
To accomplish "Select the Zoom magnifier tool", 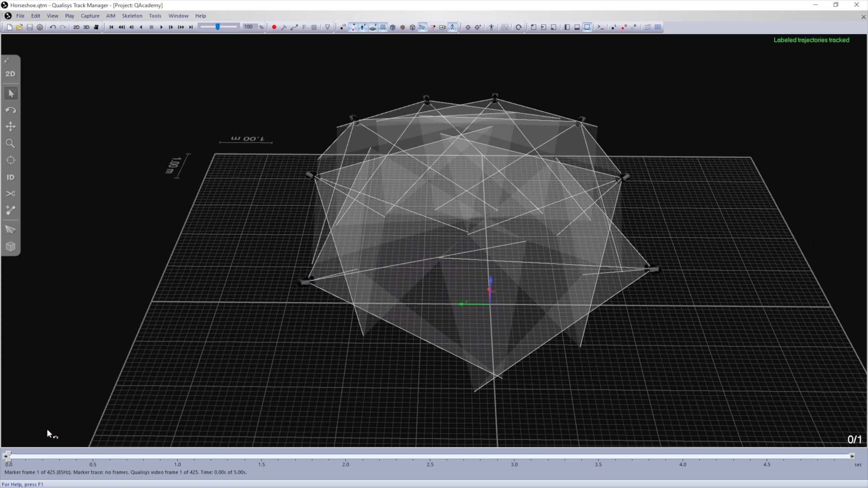I will point(10,144).
